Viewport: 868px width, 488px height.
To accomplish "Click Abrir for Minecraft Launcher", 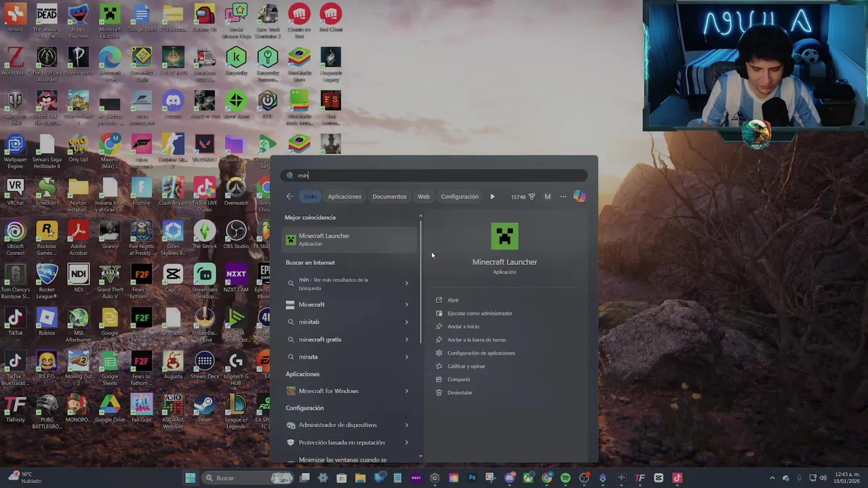I will pyautogui.click(x=453, y=300).
